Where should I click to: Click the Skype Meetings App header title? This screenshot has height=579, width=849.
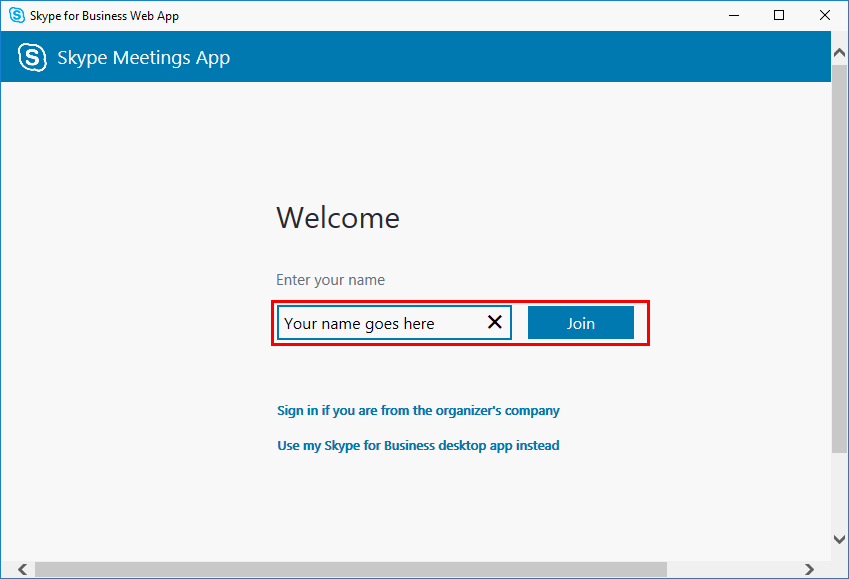click(143, 57)
